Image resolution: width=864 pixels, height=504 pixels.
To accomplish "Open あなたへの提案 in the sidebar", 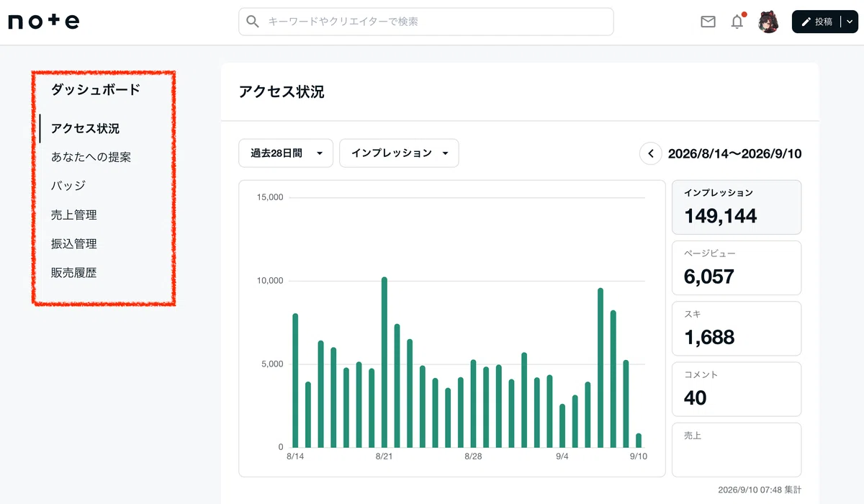I will pos(91,157).
